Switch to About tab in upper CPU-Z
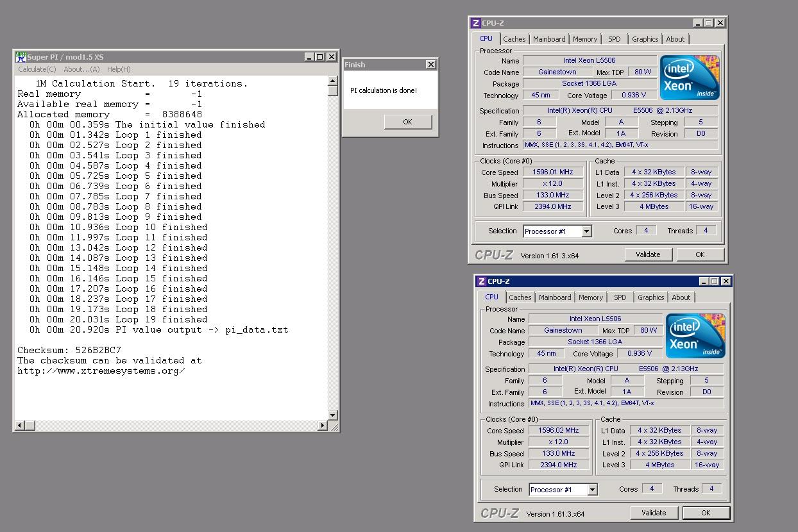Image resolution: width=798 pixels, height=532 pixels. (x=675, y=39)
